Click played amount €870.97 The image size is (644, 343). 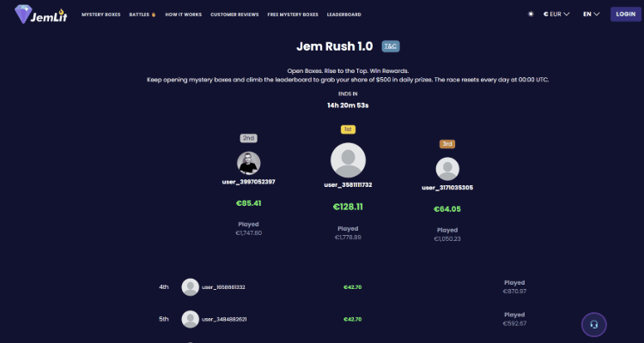click(x=514, y=292)
